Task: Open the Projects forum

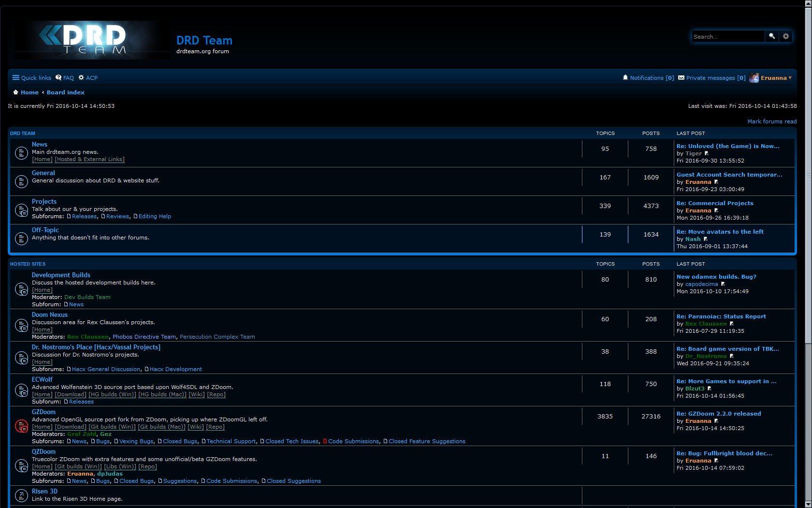Action: click(x=44, y=201)
